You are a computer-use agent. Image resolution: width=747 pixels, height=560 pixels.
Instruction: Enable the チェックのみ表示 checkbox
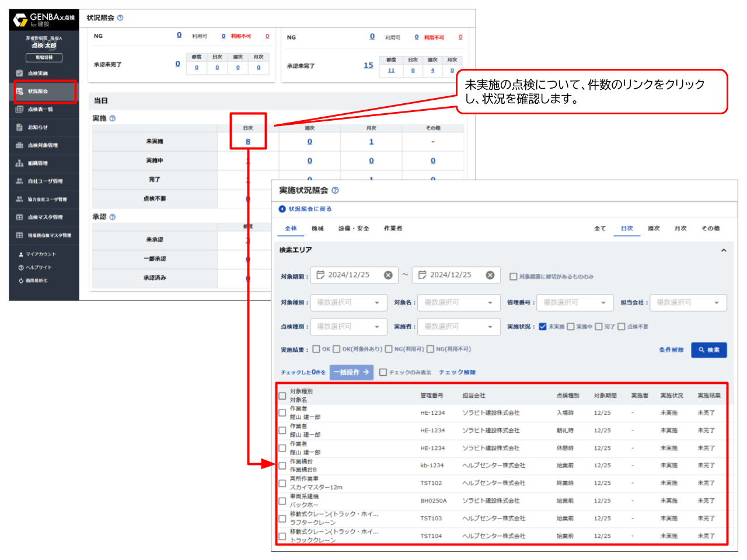coord(383,372)
